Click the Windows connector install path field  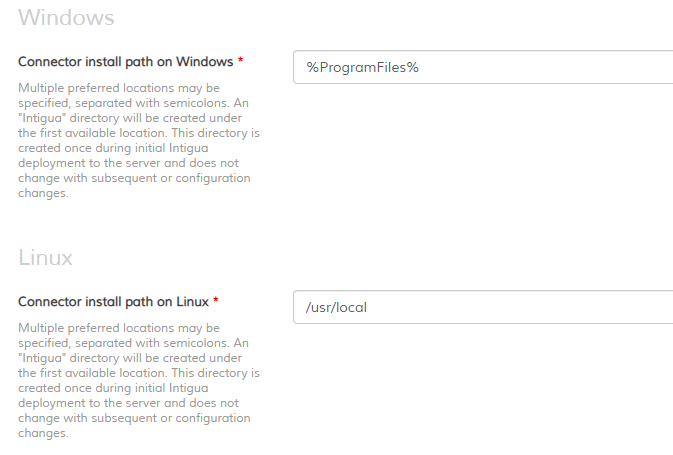[x=483, y=67]
